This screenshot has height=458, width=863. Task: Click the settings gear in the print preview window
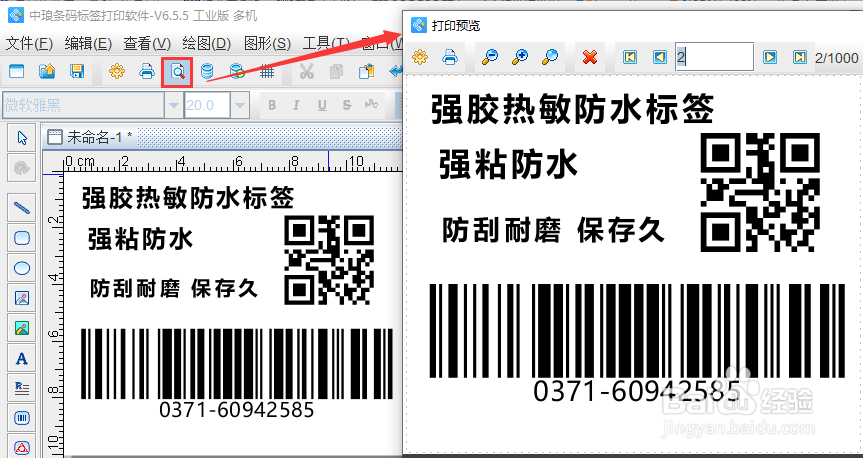point(420,57)
